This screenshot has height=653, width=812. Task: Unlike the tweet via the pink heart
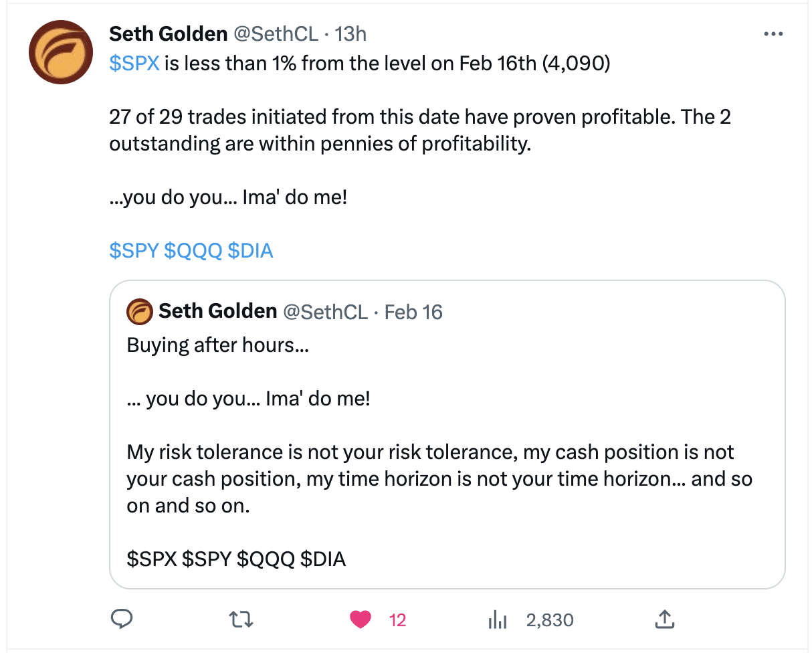click(x=361, y=620)
